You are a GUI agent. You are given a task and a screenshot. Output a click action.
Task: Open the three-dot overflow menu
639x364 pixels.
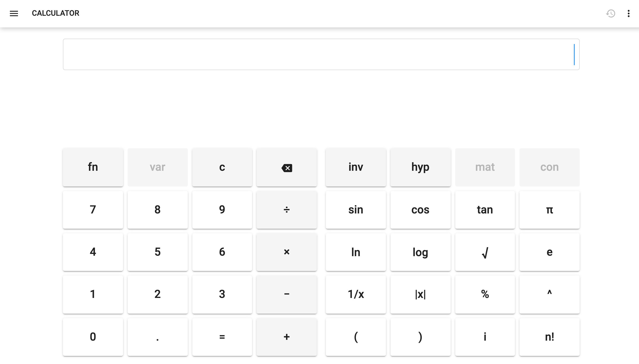[628, 13]
